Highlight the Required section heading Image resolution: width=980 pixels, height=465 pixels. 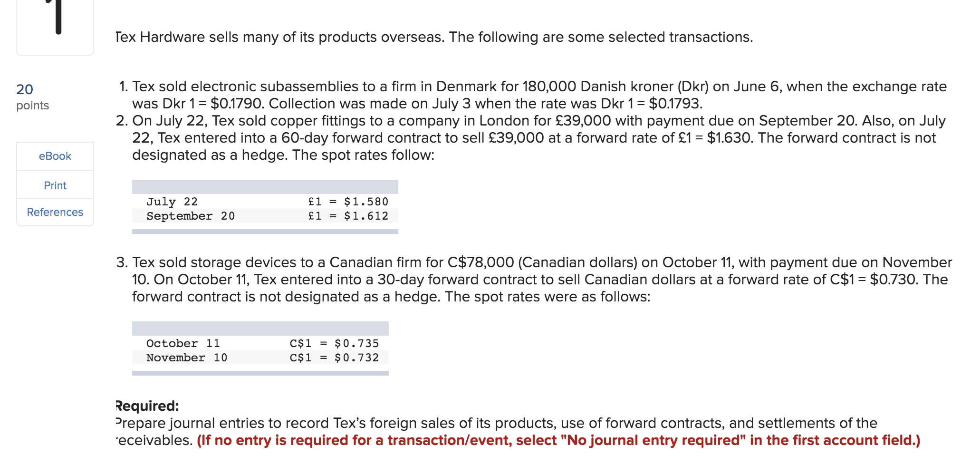point(146,406)
